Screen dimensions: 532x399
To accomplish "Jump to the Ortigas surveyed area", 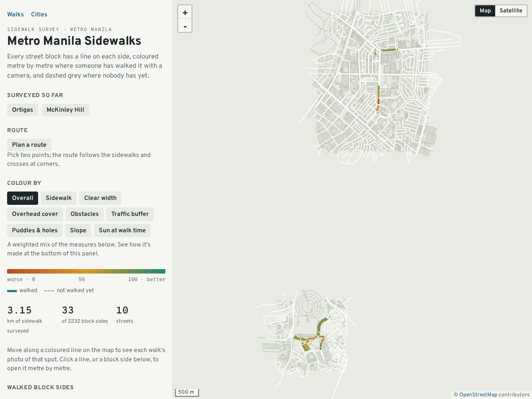I will (23, 110).
